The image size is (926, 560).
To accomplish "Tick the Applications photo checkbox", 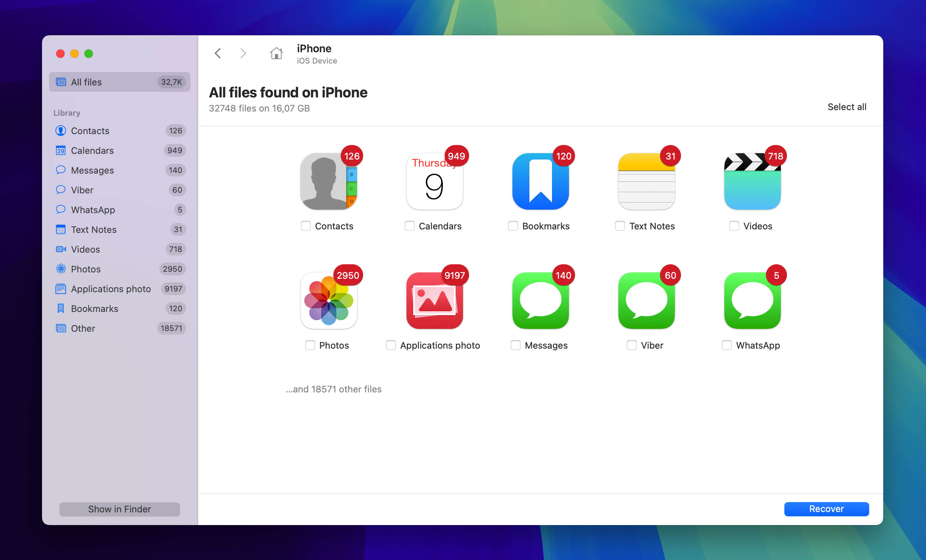I will (391, 345).
